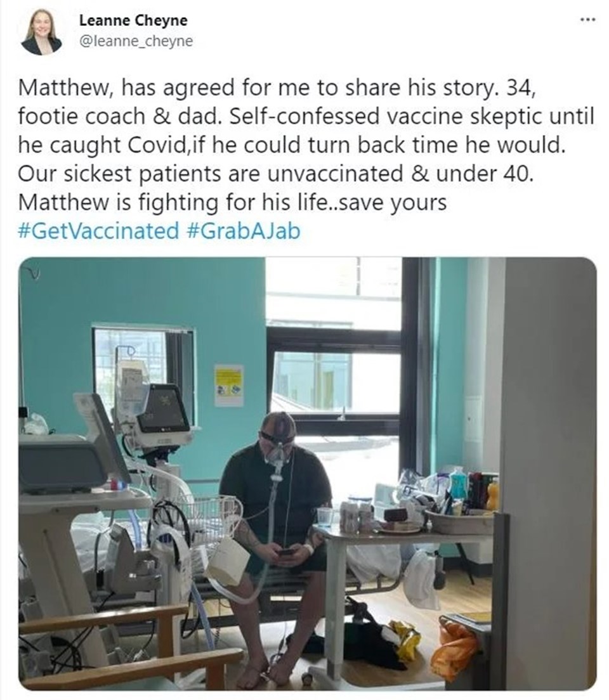Image resolution: width=609 pixels, height=700 pixels.
Task: Click the Leanne Cheyne display name
Action: point(133,20)
